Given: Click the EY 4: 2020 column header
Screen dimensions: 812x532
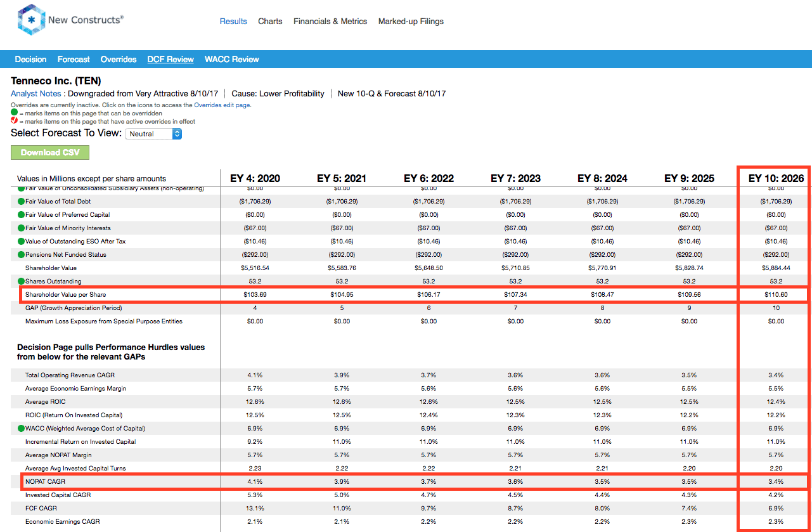Looking at the screenshot, I should pos(255,178).
